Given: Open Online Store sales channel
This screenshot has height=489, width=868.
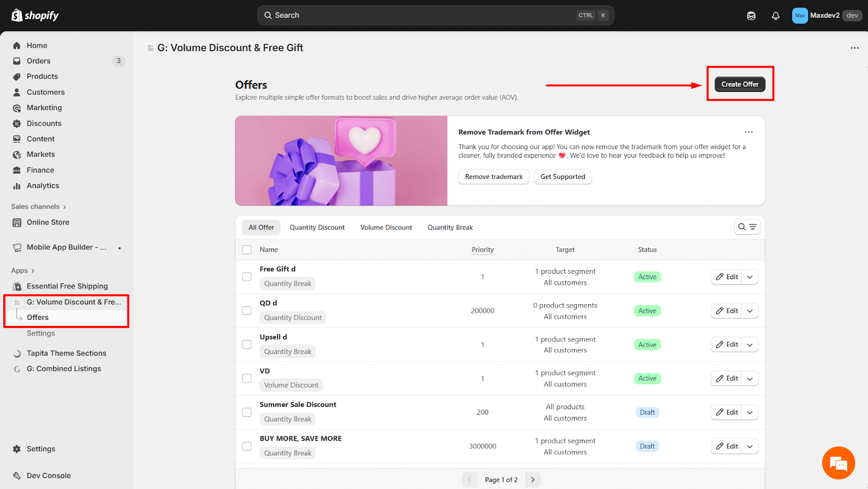Looking at the screenshot, I should pyautogui.click(x=48, y=222).
